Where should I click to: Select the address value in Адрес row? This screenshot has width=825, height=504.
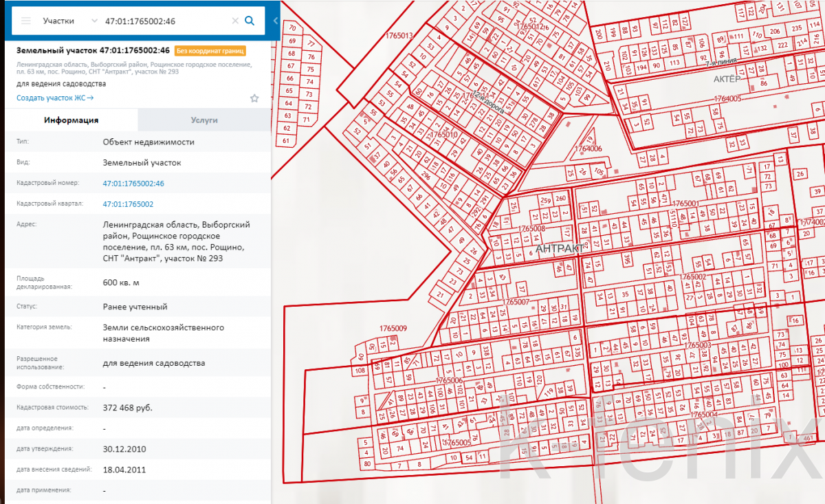pyautogui.click(x=176, y=241)
